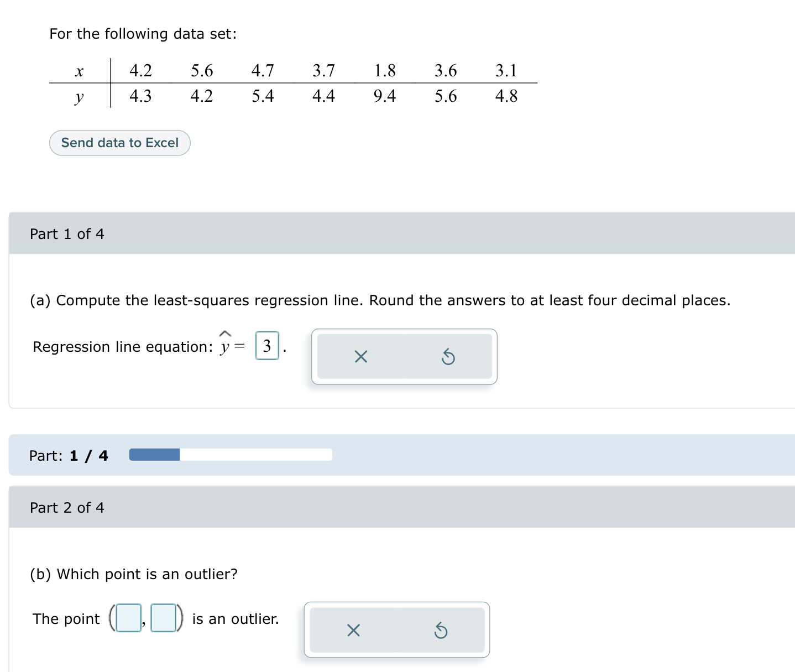Image resolution: width=795 pixels, height=672 pixels.
Task: Click the first coordinate box for the outlier point
Action: [x=128, y=618]
